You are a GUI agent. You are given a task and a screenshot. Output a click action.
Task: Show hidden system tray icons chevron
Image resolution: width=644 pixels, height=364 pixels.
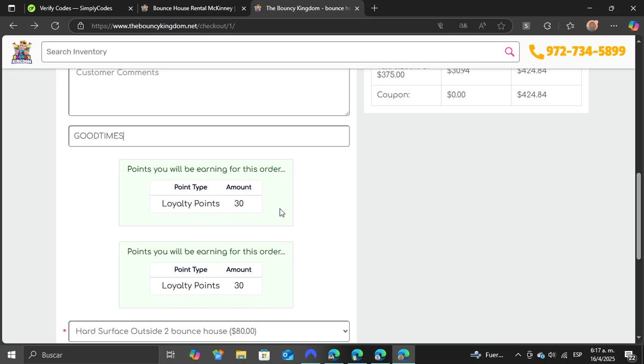518,355
